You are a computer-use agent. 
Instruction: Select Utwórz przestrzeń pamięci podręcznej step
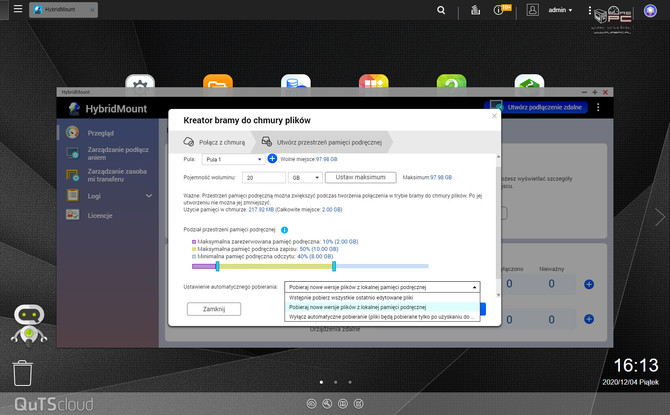click(323, 142)
